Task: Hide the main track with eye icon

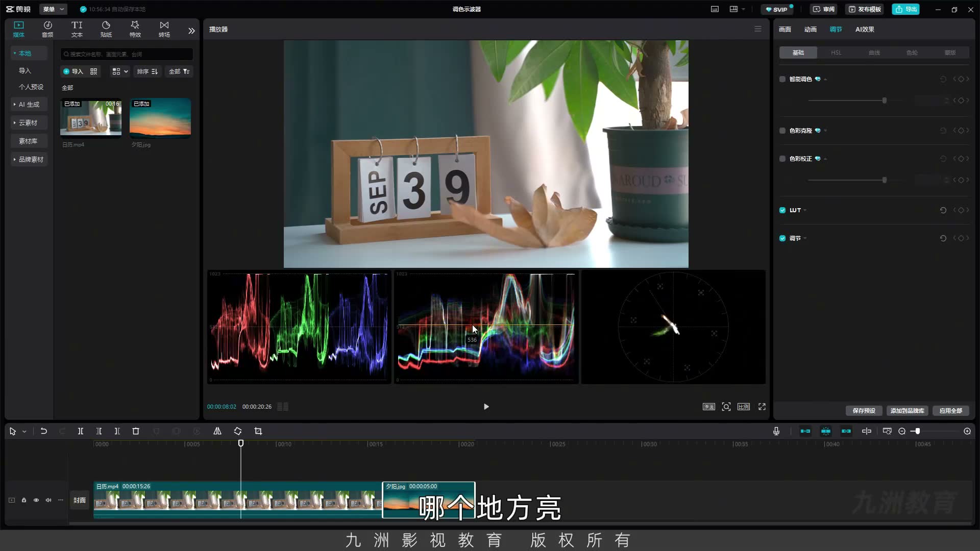Action: click(36, 500)
